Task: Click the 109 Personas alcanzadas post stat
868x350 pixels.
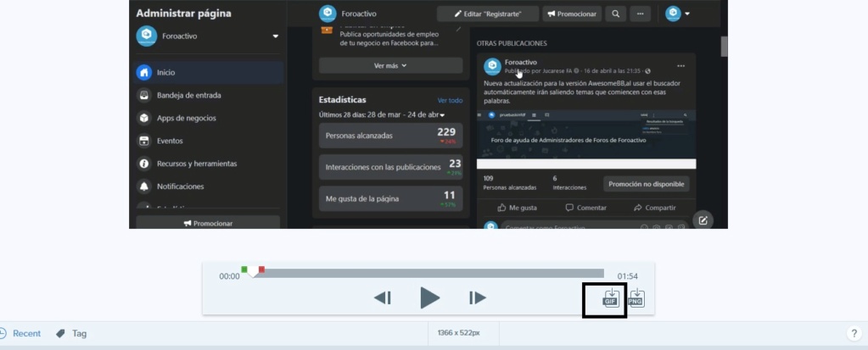Action: pos(510,183)
